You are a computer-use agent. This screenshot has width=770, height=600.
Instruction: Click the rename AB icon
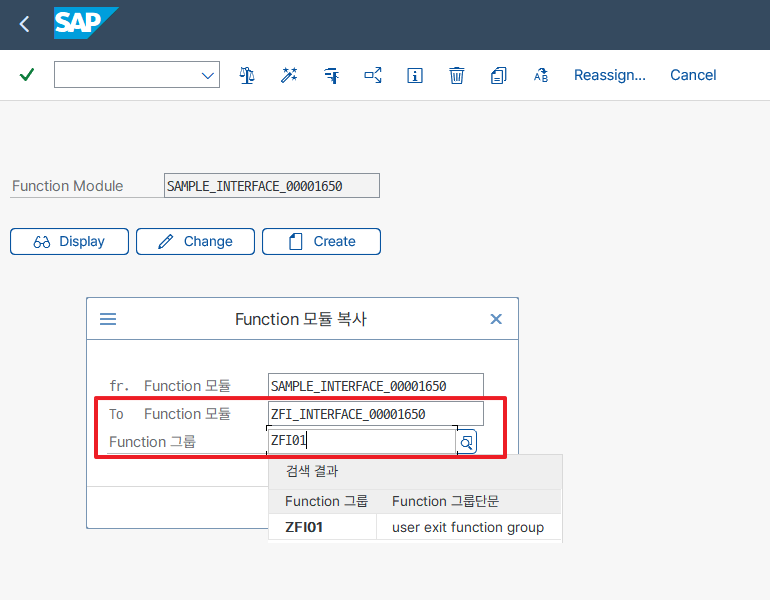pyautogui.click(x=541, y=75)
